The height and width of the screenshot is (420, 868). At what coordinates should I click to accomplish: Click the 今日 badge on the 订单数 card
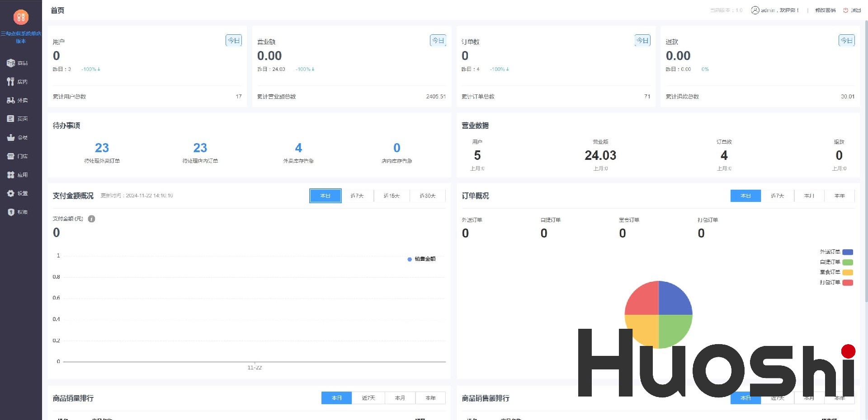point(642,41)
